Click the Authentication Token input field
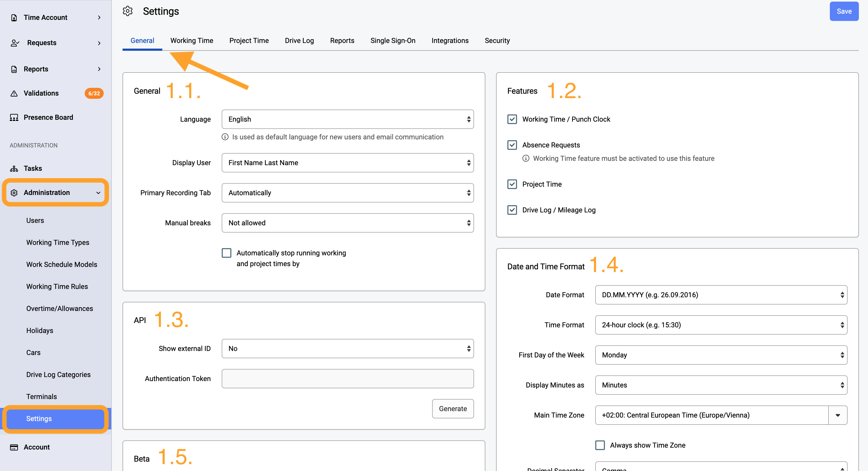The height and width of the screenshot is (471, 868). [x=348, y=379]
